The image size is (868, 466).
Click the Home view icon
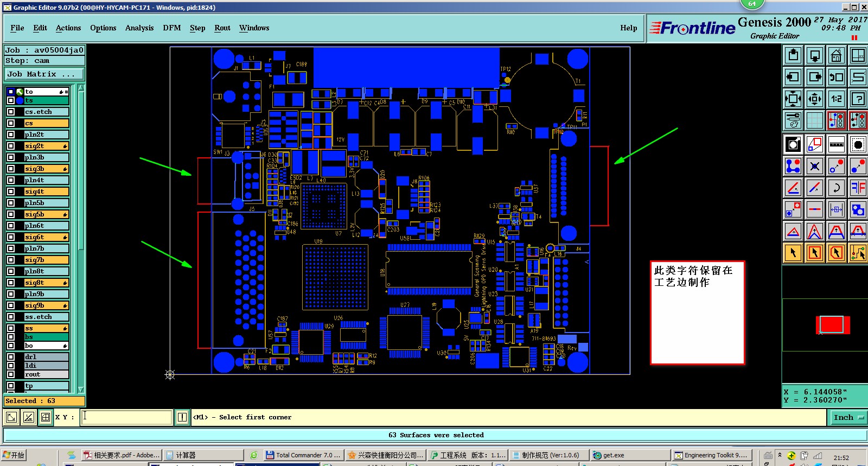[x=836, y=55]
